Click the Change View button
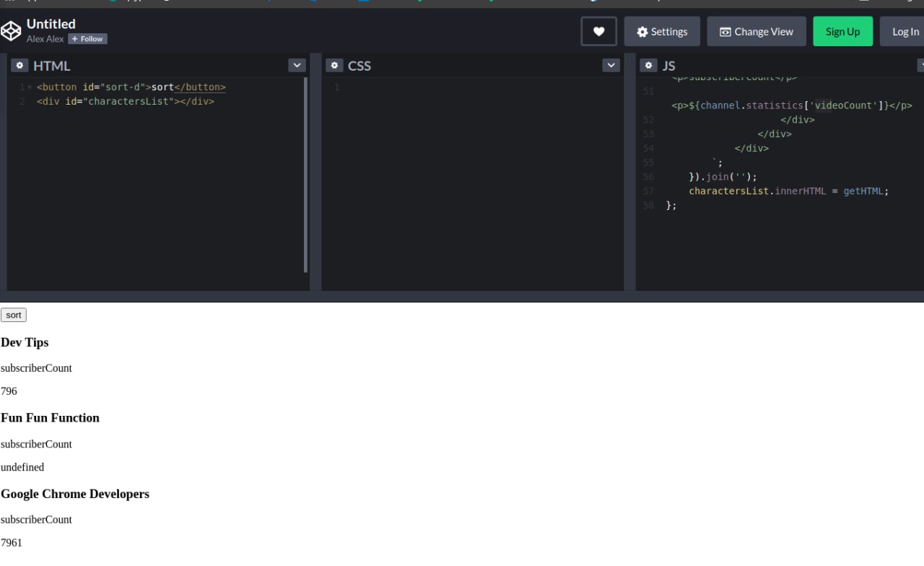 click(757, 31)
